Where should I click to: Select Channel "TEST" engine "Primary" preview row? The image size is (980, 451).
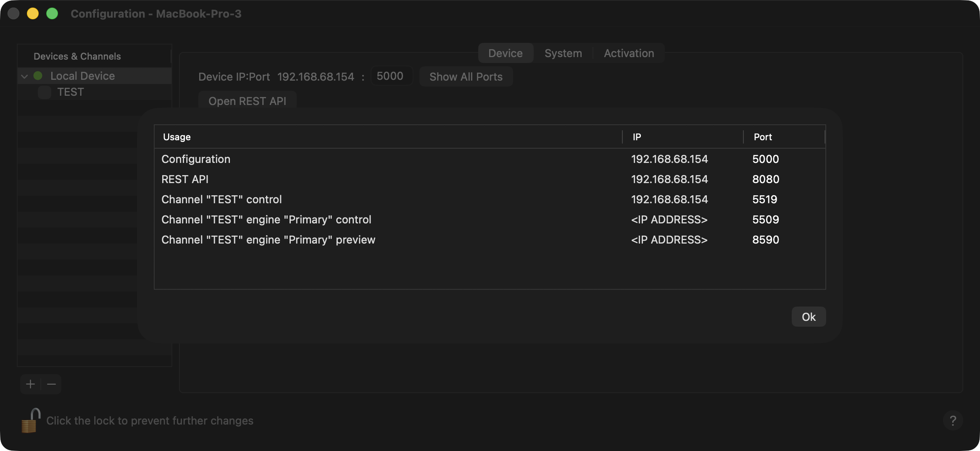(490, 240)
